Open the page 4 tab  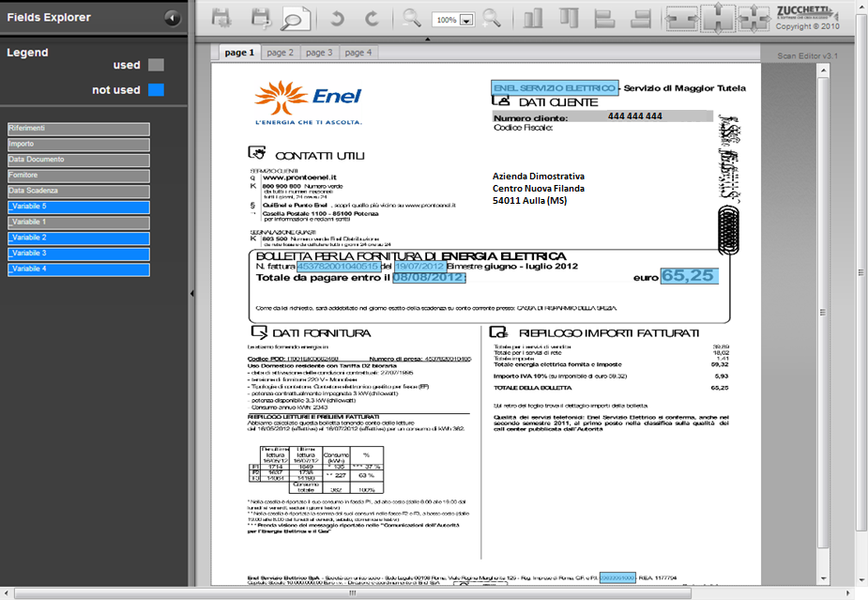coord(358,53)
